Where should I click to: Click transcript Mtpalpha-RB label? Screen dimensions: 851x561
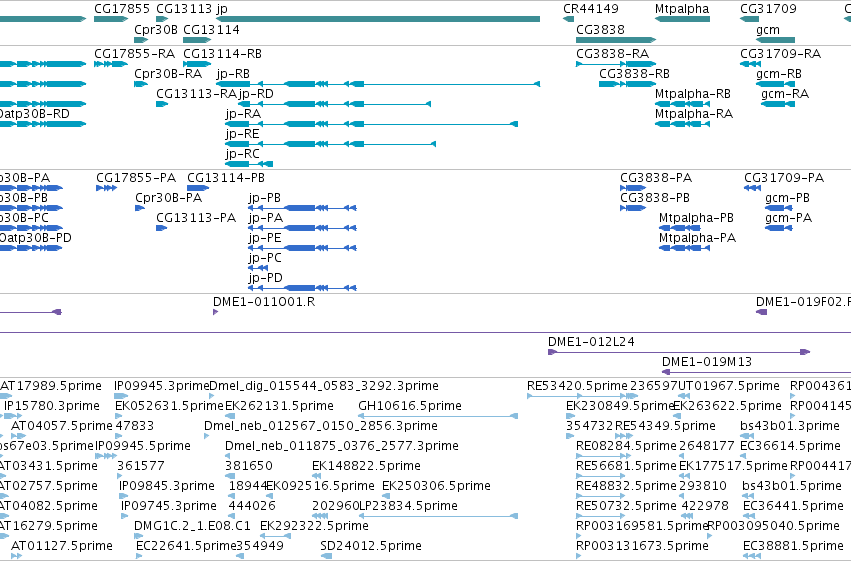tap(693, 94)
